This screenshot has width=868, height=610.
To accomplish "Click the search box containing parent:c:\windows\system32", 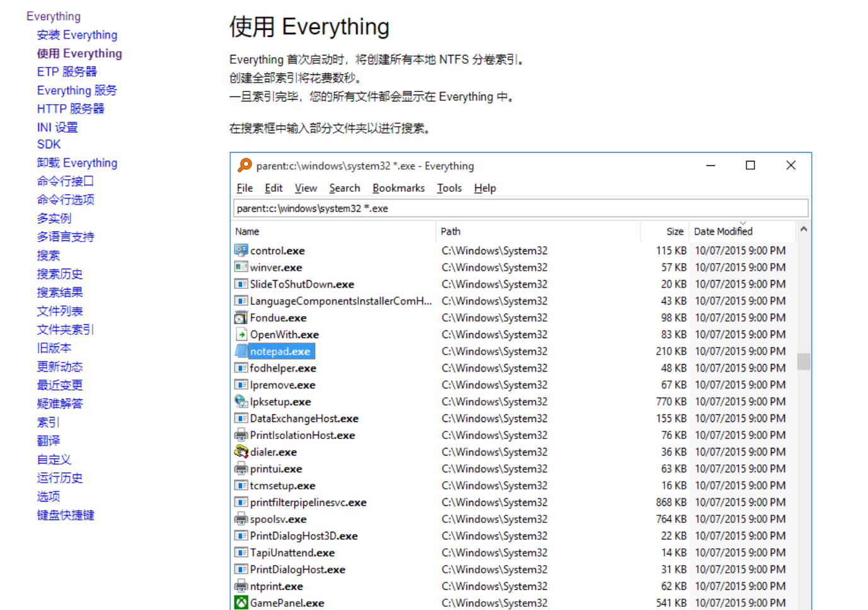I will point(521,208).
